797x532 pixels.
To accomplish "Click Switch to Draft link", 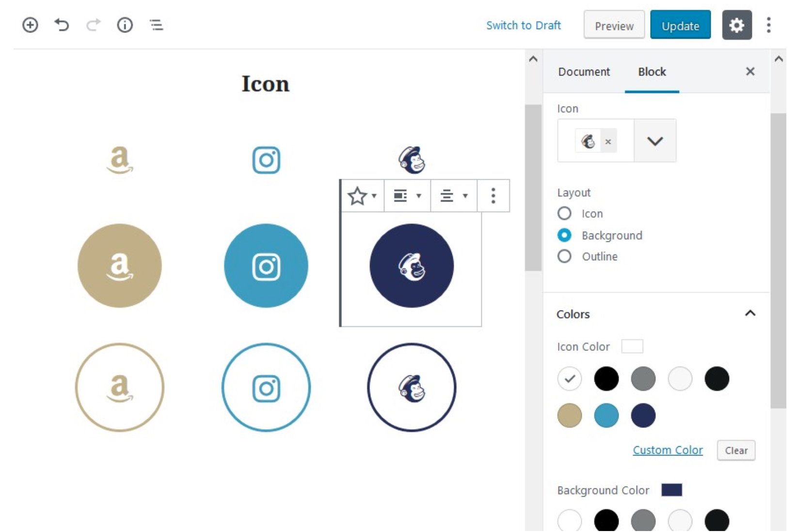I will 523,25.
